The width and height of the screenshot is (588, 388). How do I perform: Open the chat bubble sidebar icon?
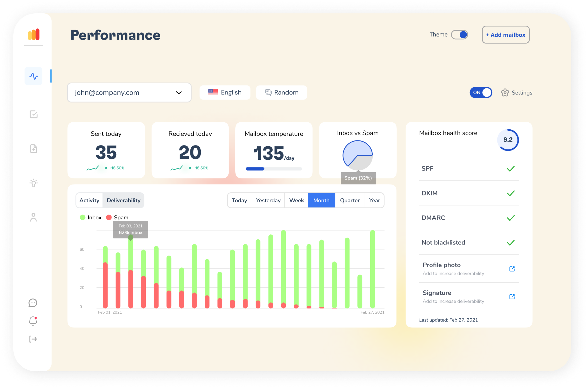coord(33,303)
